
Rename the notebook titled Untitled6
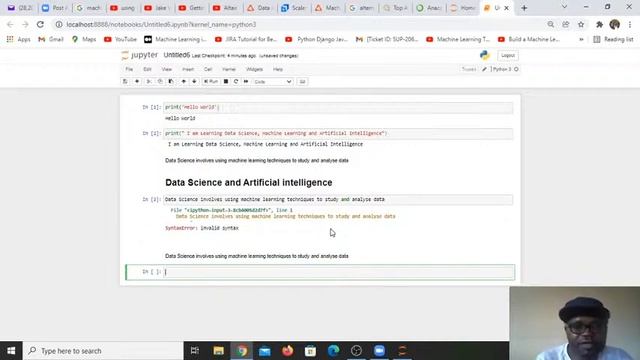pos(177,55)
